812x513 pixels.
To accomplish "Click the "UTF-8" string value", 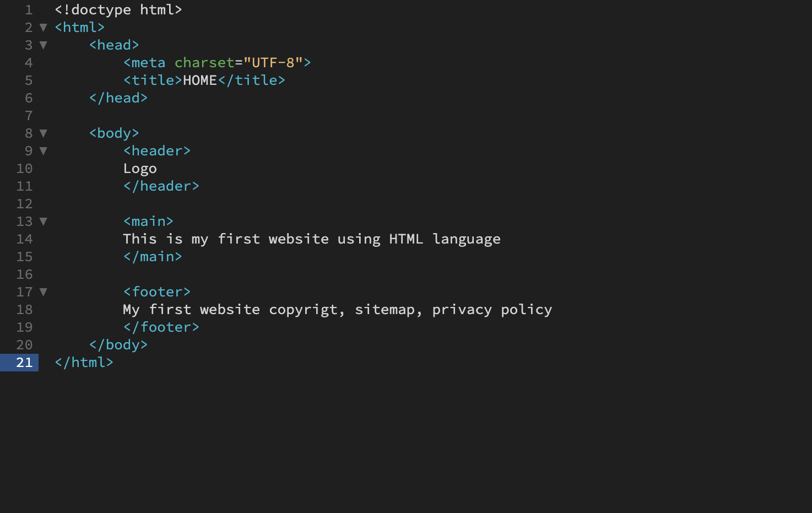I will pos(273,63).
